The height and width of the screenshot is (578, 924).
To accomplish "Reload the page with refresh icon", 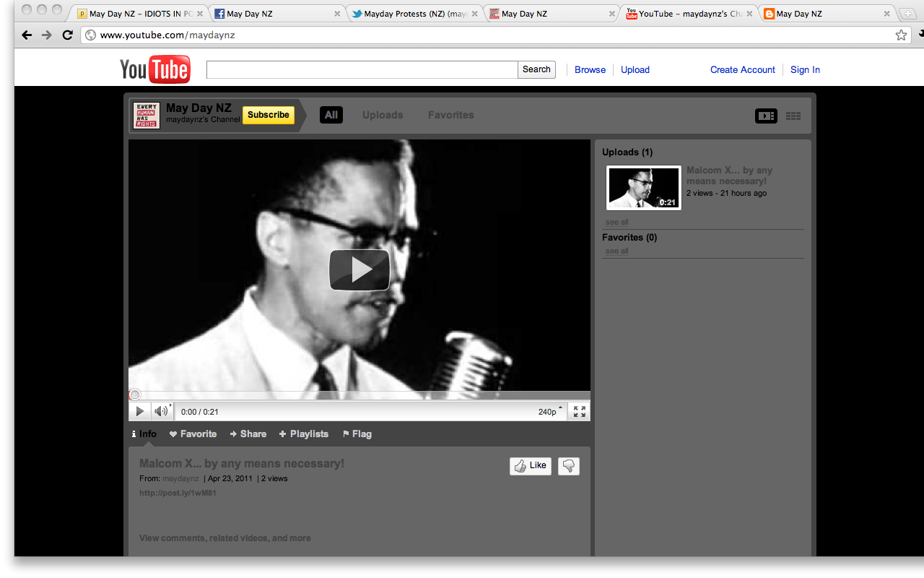I will [x=68, y=35].
